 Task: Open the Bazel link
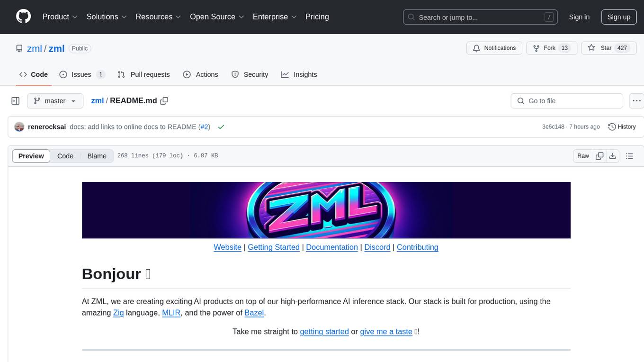[254, 313]
